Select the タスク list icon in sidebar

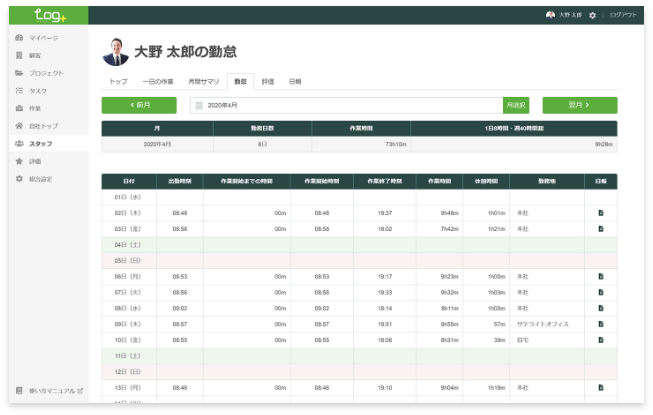pyautogui.click(x=19, y=91)
